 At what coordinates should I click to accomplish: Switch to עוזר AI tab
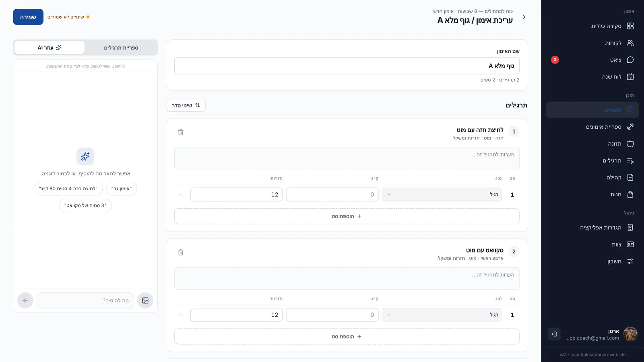pos(50,47)
